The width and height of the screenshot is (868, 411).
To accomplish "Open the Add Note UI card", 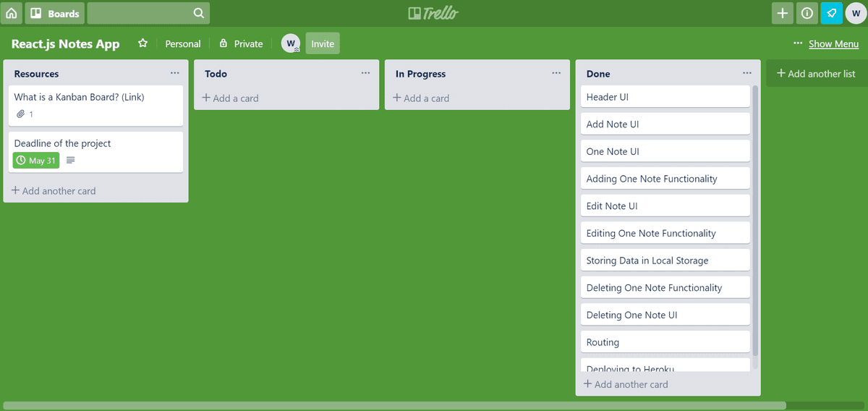I will point(665,124).
